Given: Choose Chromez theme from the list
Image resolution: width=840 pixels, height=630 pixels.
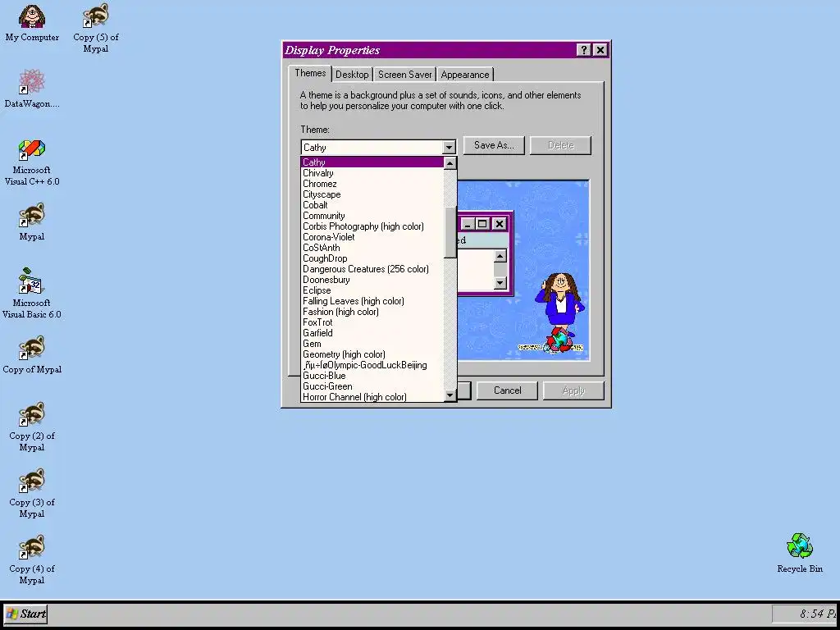Looking at the screenshot, I should click(x=372, y=184).
